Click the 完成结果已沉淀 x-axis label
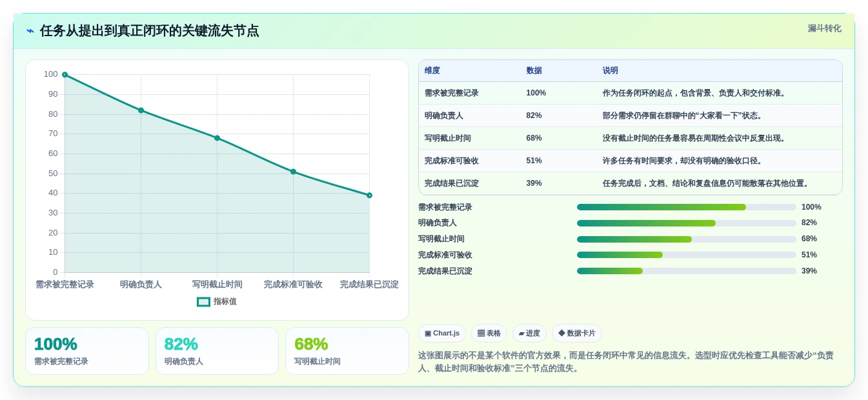Image resolution: width=868 pixels, height=400 pixels. (369, 285)
